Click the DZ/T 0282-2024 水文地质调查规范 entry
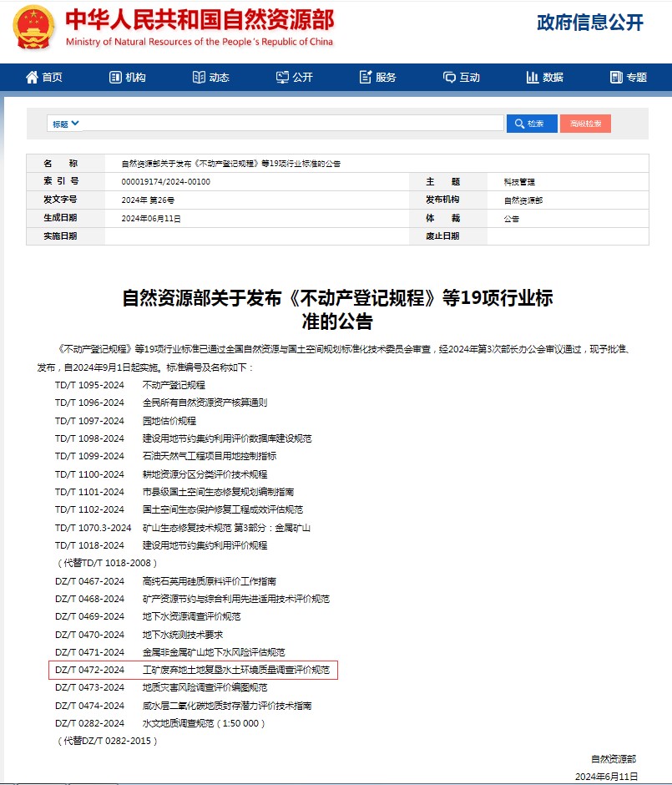This screenshot has height=785, width=672. coord(160,723)
